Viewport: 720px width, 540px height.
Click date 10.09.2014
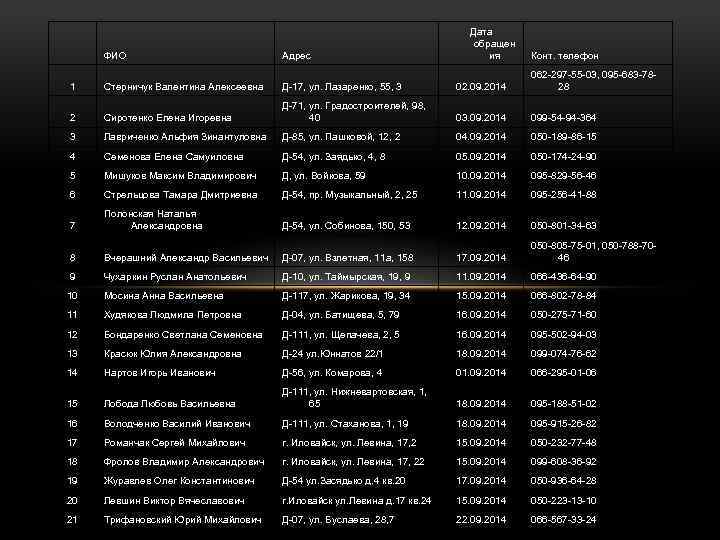481,176
